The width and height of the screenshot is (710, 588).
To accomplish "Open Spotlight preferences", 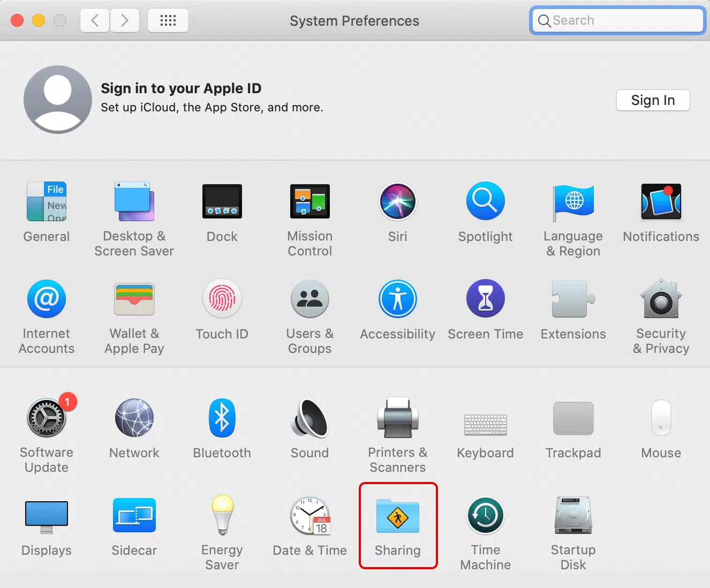I will pyautogui.click(x=486, y=202).
